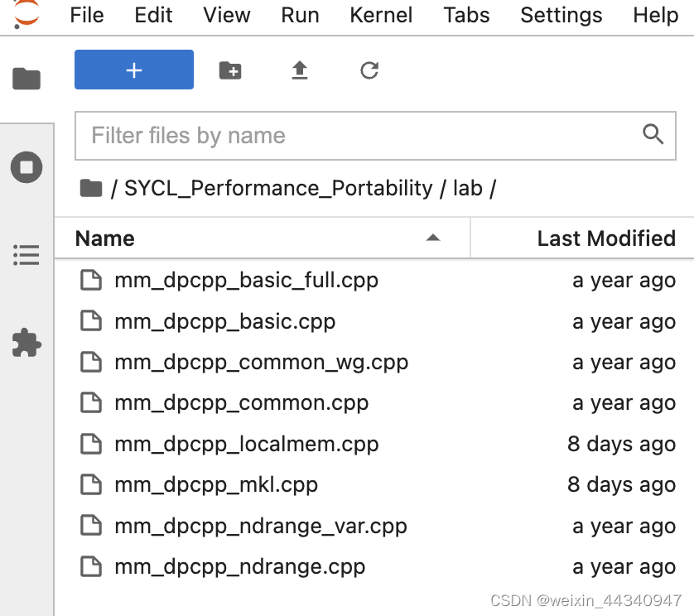
Task: Click 'a year ago' for mm_dpcpp_basic.cpp
Action: pyautogui.click(x=624, y=322)
